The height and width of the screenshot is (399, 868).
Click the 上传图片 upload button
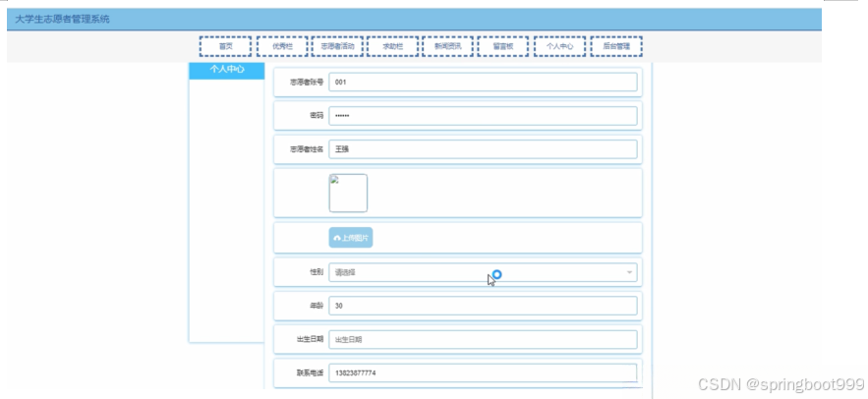(350, 238)
